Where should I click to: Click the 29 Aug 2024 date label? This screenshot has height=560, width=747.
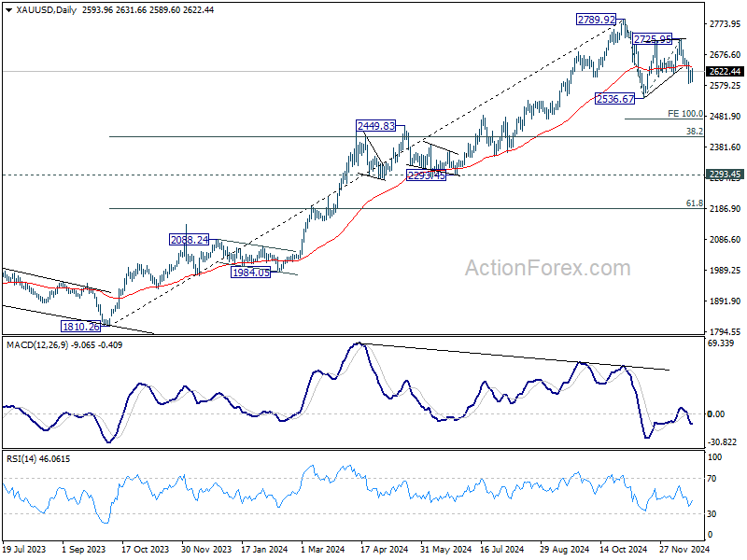[x=565, y=550]
